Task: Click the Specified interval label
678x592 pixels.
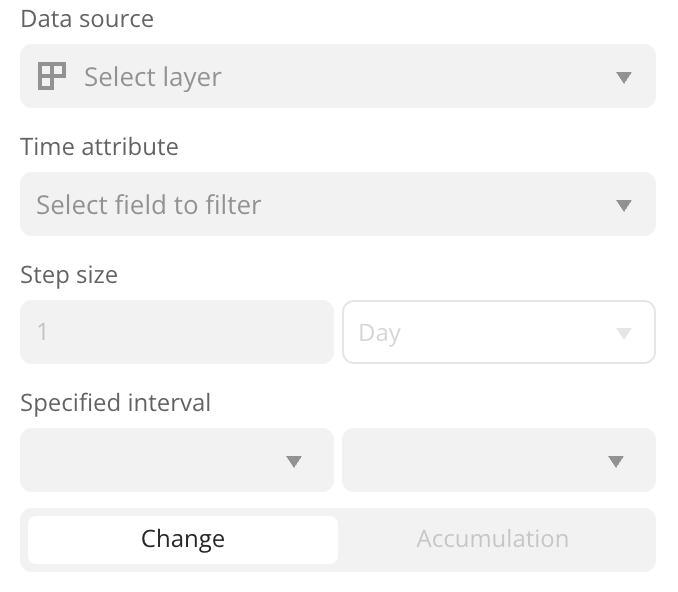Action: pos(115,403)
